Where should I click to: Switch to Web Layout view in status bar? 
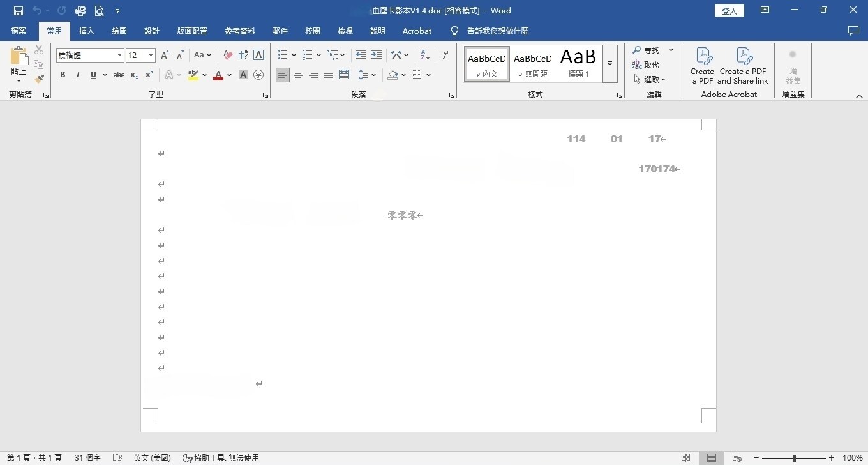click(x=737, y=458)
